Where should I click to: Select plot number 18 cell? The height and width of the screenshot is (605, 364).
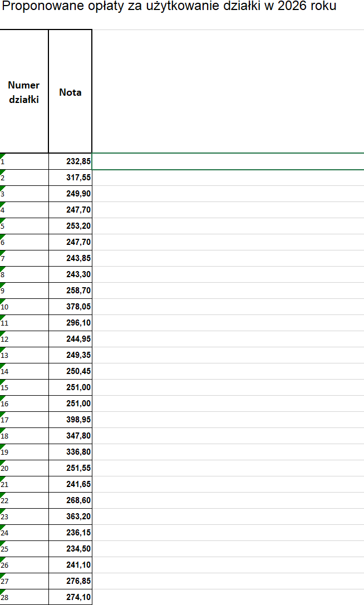(24, 436)
